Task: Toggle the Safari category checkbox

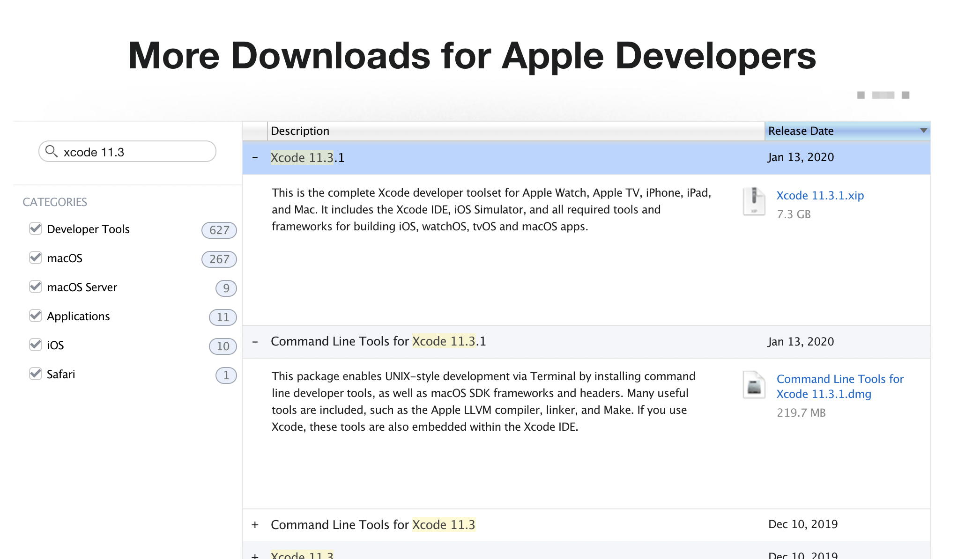Action: pyautogui.click(x=36, y=374)
